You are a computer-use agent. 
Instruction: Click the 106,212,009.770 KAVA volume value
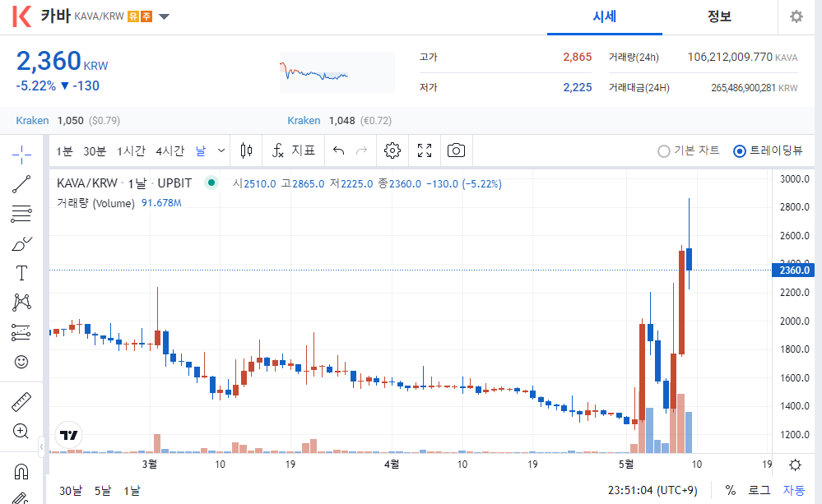pyautogui.click(x=742, y=57)
